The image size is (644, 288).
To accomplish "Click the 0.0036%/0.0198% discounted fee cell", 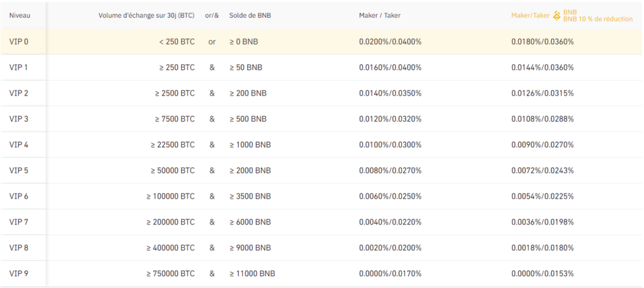I will (543, 222).
